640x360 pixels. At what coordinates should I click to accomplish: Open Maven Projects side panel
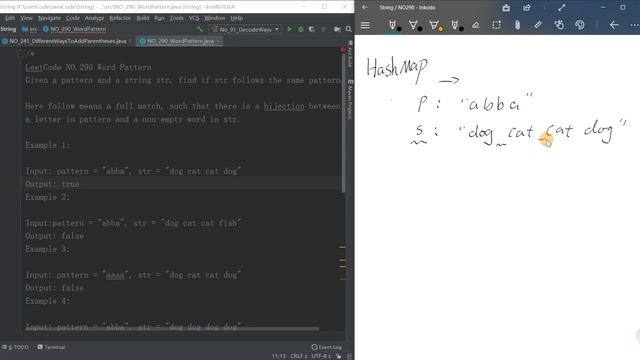tap(350, 99)
